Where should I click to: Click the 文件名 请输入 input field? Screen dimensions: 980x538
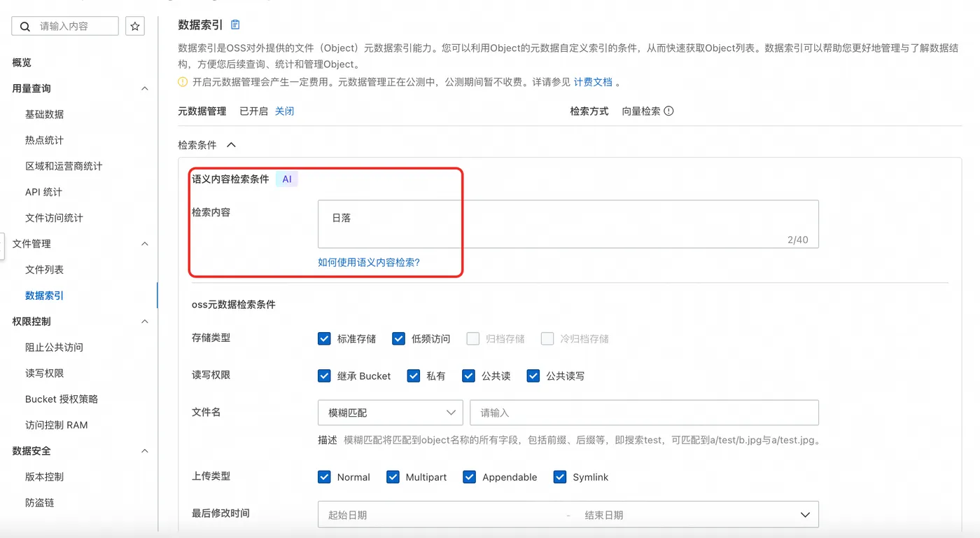point(645,413)
